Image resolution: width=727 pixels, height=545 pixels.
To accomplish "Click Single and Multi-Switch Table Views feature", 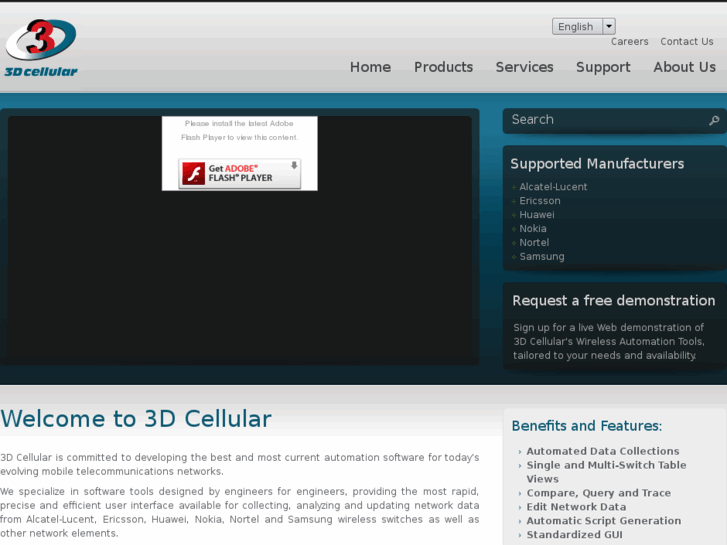I will [x=606, y=472].
